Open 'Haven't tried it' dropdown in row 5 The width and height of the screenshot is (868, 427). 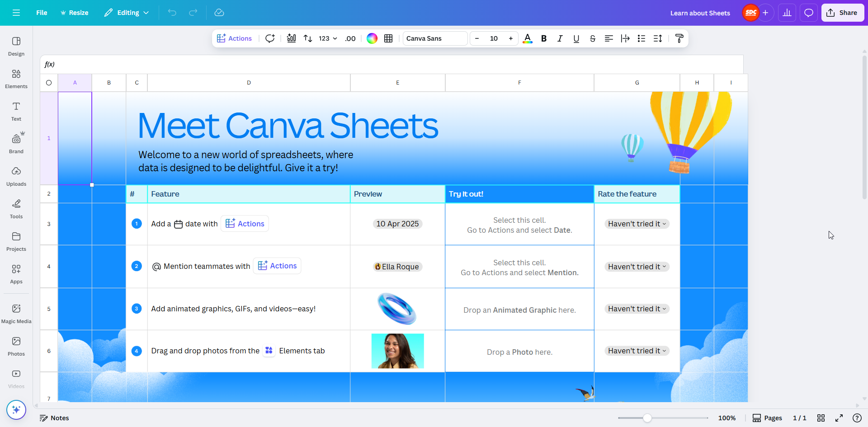click(637, 309)
